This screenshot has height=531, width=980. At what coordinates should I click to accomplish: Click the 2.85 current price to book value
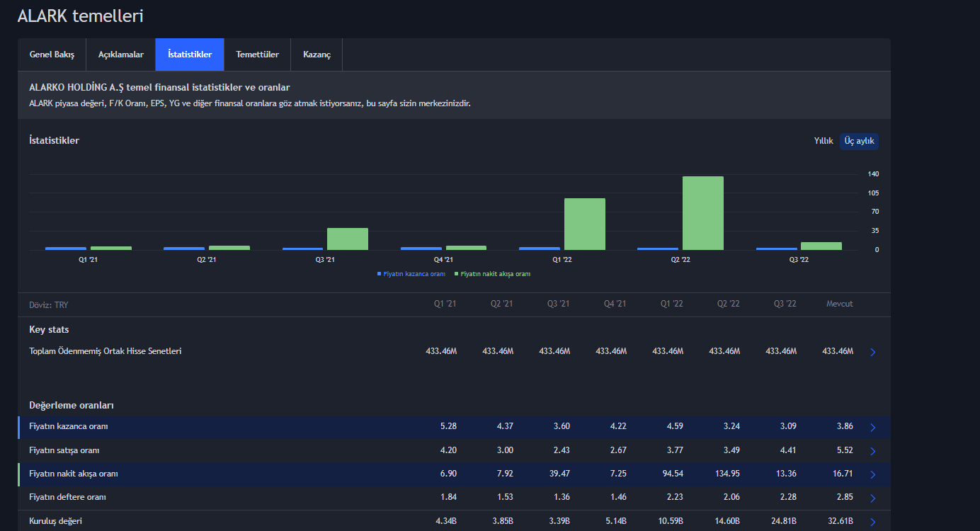point(845,497)
